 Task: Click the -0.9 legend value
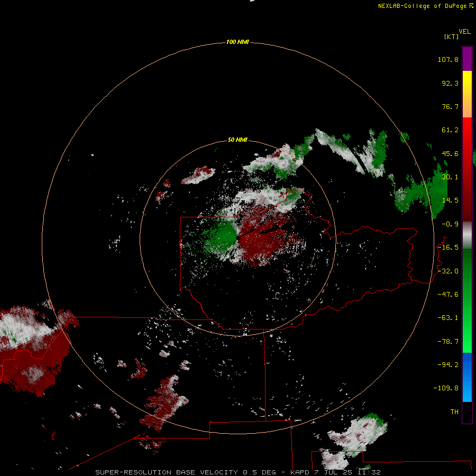[x=450, y=224]
